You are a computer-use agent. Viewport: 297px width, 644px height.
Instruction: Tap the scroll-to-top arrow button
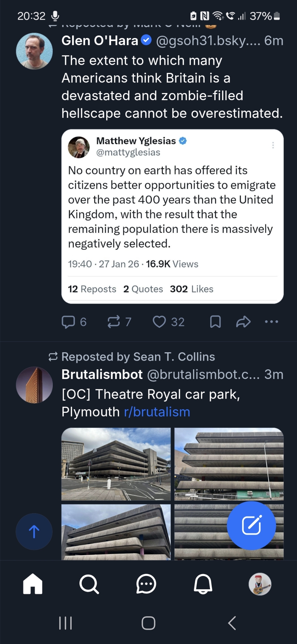34,531
